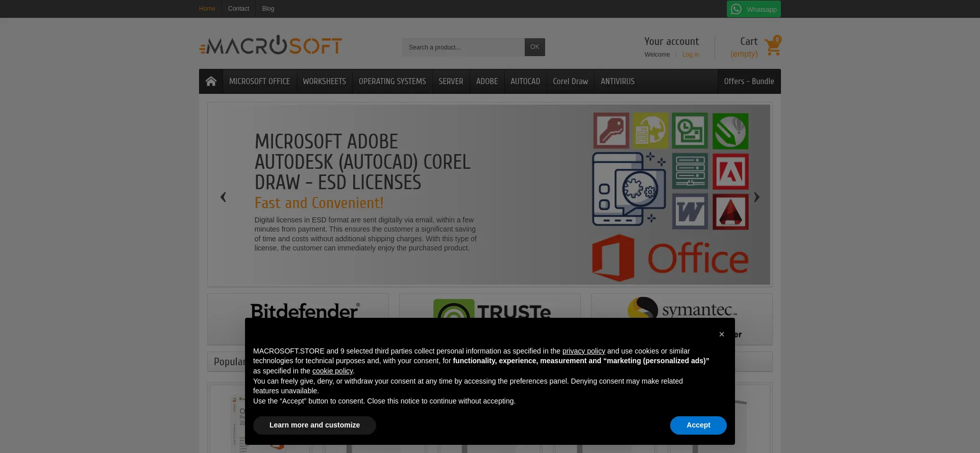Click the green clock calendar icon in banner
The width and height of the screenshot is (980, 453).
tap(690, 131)
